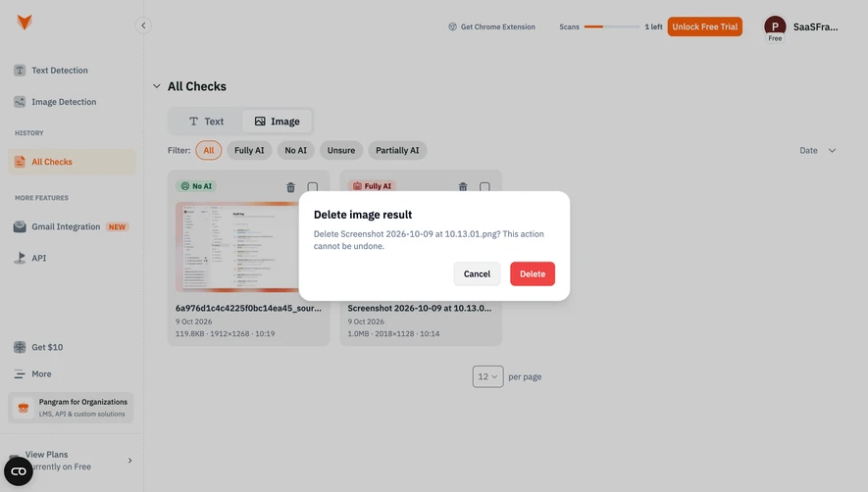868x492 pixels.
Task: Click the API flag icon
Action: (20, 258)
